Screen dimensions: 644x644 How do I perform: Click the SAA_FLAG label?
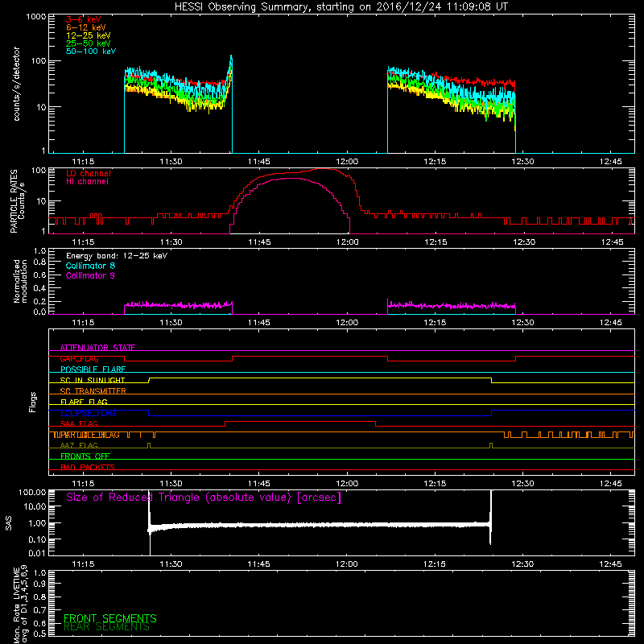pos(79,423)
